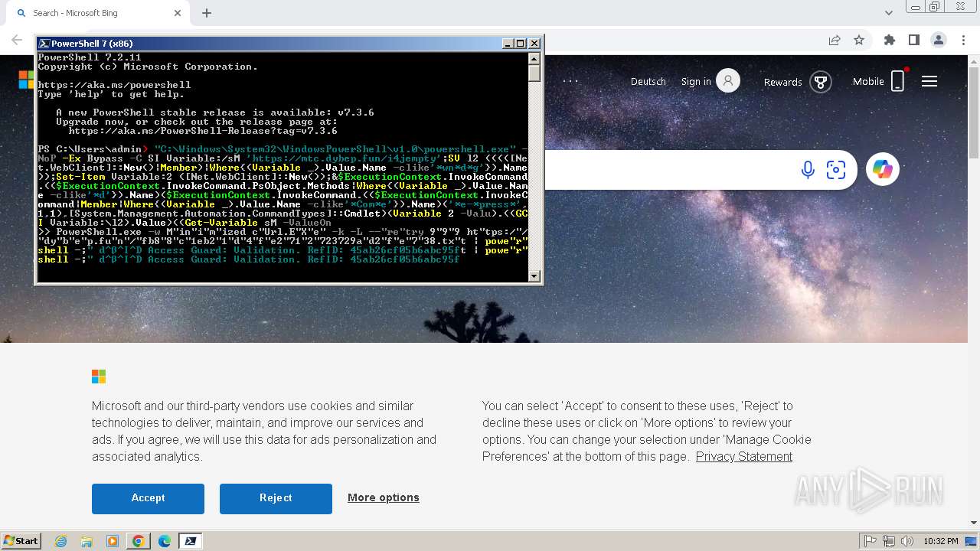Open Chrome three-dot menu
The height and width of the screenshot is (551, 980).
pos(962,40)
